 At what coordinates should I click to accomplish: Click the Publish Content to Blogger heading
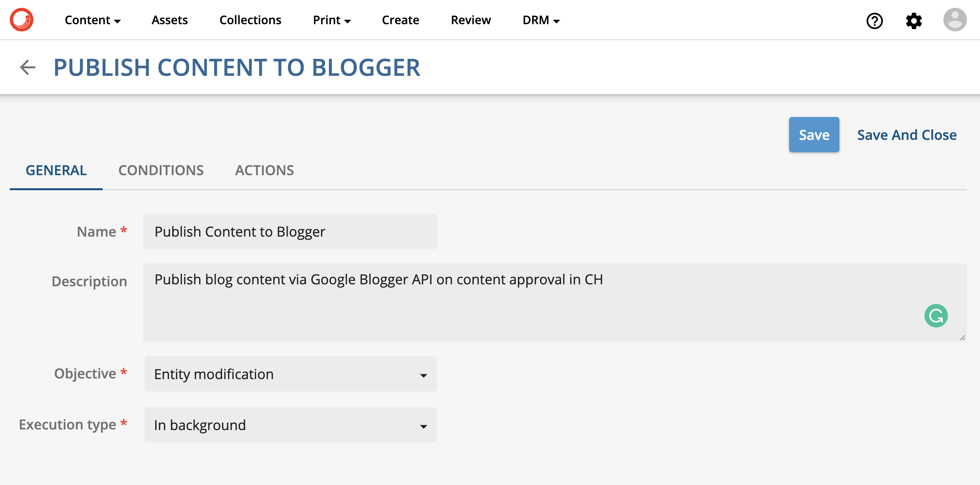click(237, 67)
